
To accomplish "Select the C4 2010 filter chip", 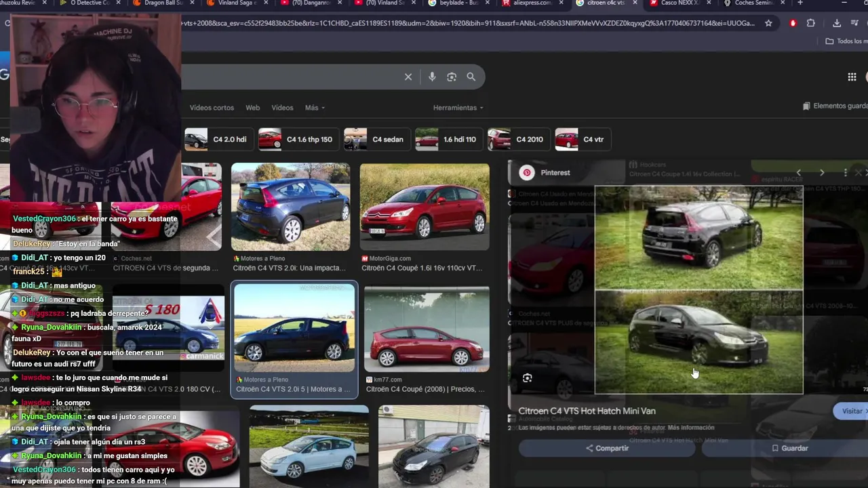I will point(517,140).
